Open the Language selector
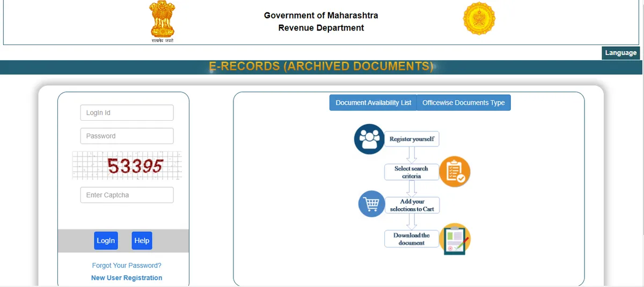The image size is (644, 287). [620, 53]
